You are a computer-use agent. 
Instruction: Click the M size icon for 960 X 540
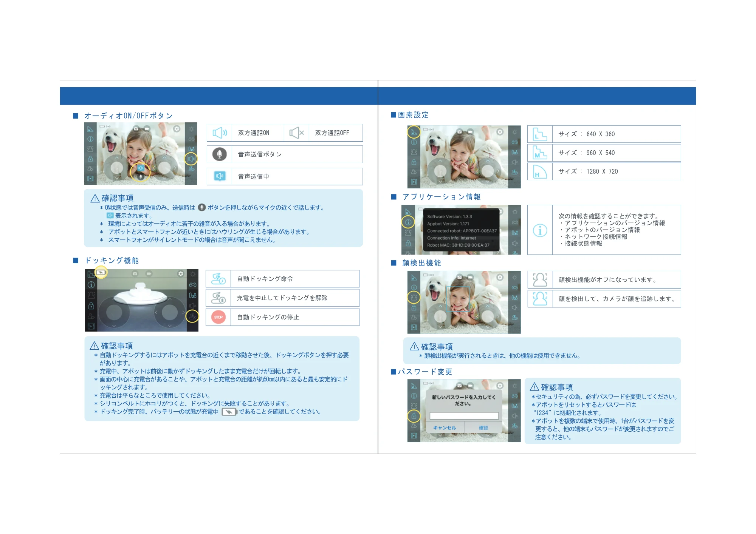(540, 153)
